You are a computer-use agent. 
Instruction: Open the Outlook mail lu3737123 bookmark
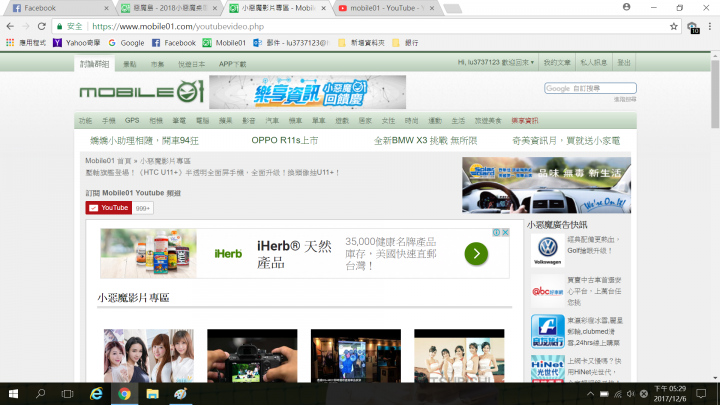pos(292,43)
